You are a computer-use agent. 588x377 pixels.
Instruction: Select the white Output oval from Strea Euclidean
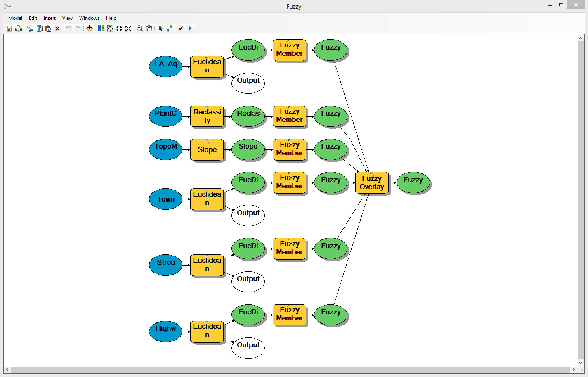[248, 282]
